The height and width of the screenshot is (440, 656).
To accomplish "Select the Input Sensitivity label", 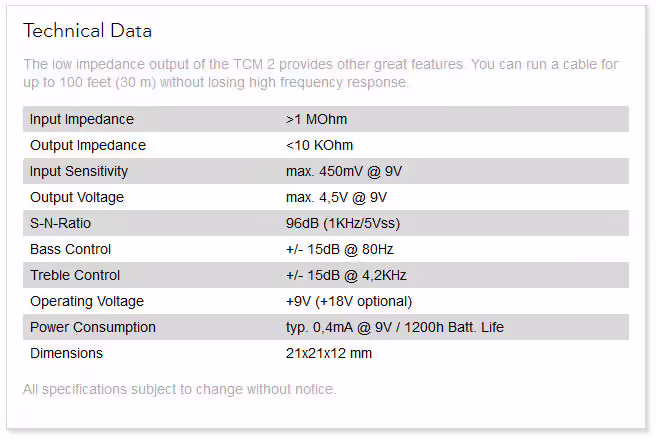I will (x=79, y=171).
